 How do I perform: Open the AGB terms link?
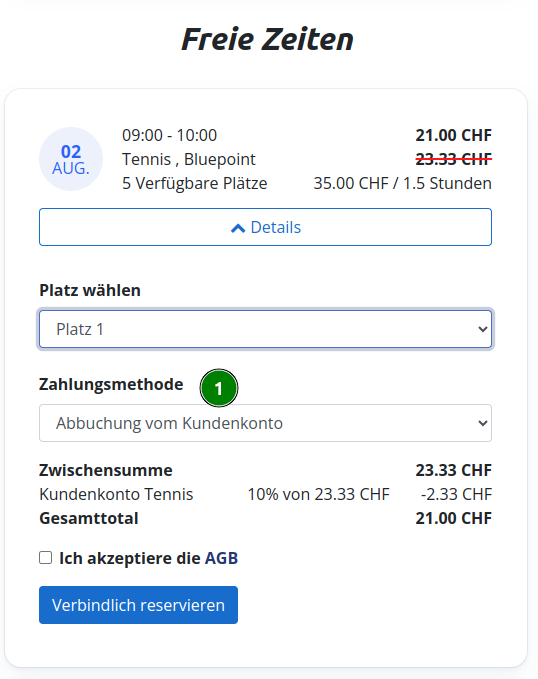click(221, 558)
